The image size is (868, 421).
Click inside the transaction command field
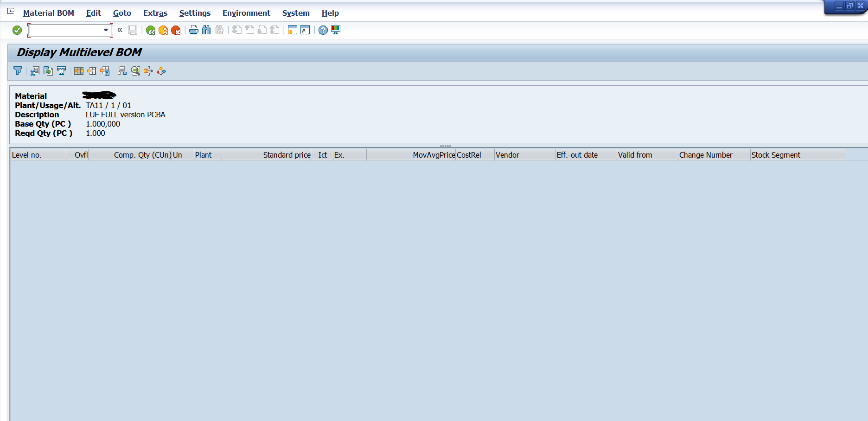pyautogui.click(x=65, y=30)
